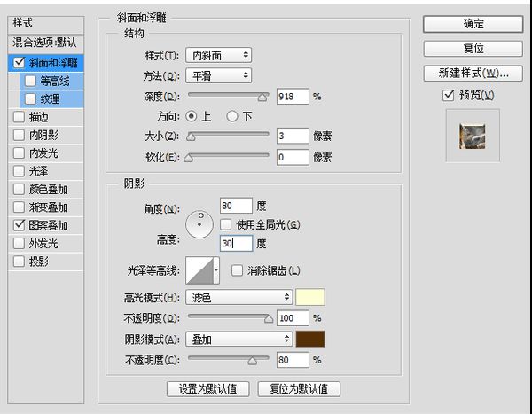The image size is (532, 414).
Task: Click the 新建样式 button
Action: click(x=473, y=73)
